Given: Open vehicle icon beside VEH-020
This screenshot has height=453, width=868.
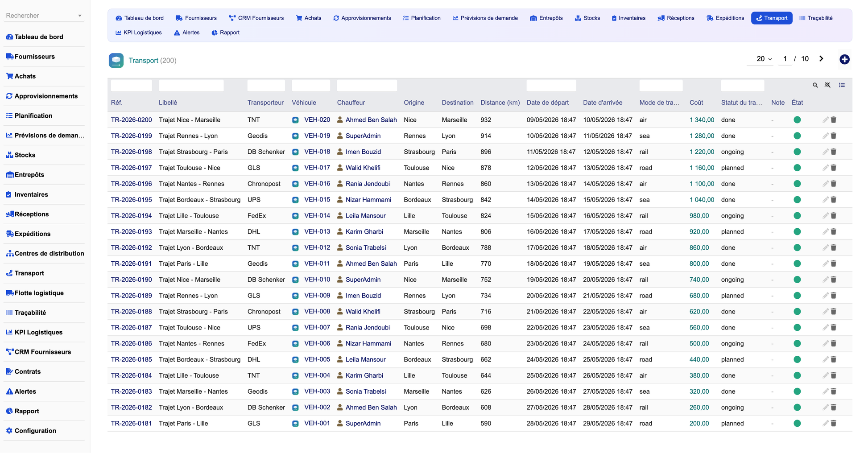Looking at the screenshot, I should coord(295,120).
